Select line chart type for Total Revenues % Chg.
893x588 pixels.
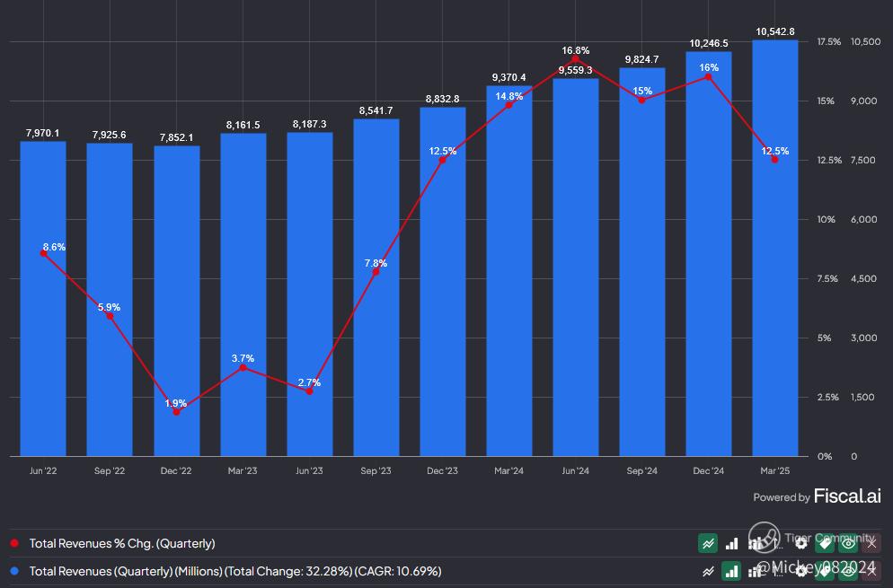[708, 544]
